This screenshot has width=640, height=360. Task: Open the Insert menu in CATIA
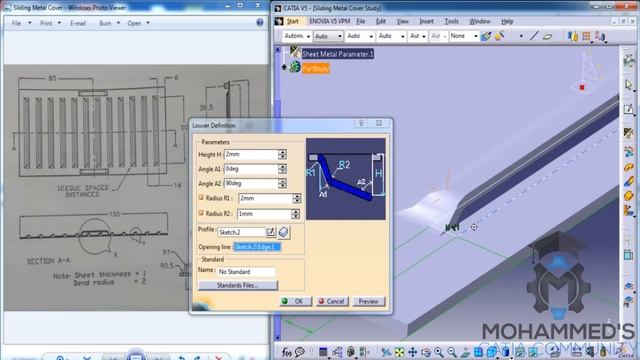(x=427, y=21)
